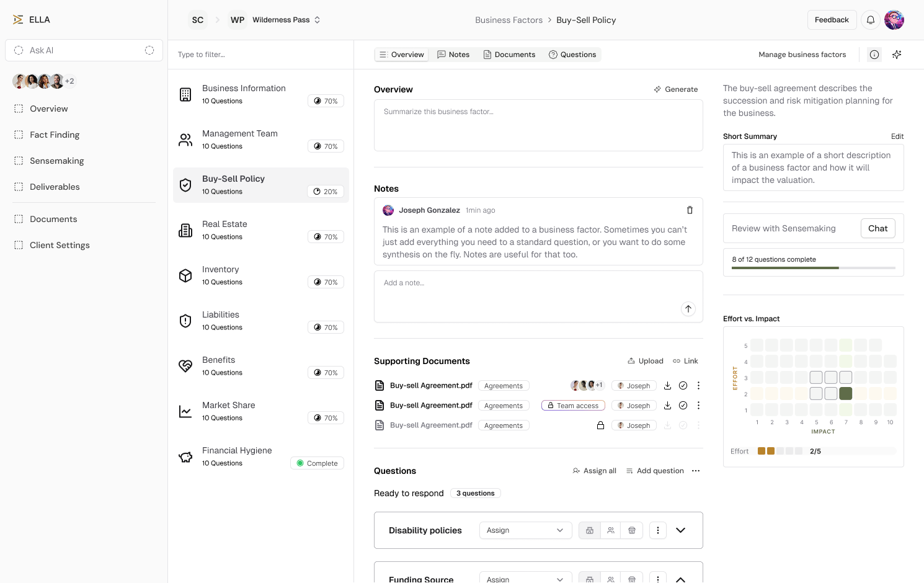Viewport: 924px width, 583px height.
Task: Expand the Disability policies question
Action: pos(680,530)
